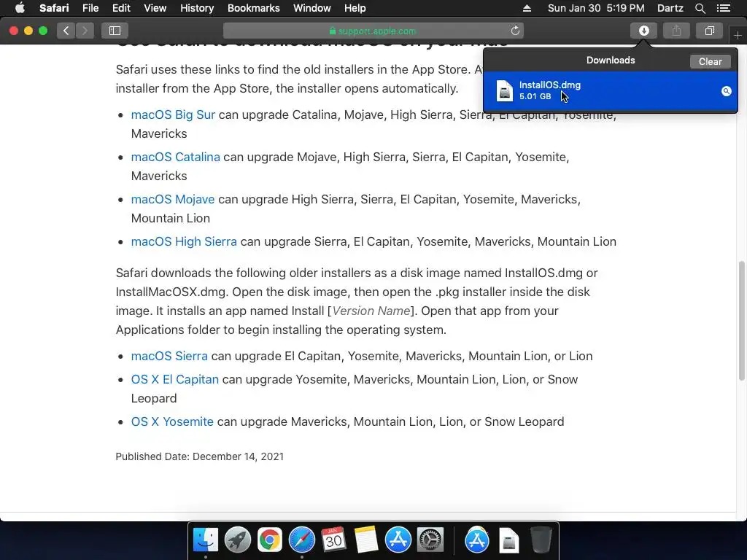This screenshot has height=560, width=747.
Task: Click the Clear button in Downloads
Action: point(710,61)
